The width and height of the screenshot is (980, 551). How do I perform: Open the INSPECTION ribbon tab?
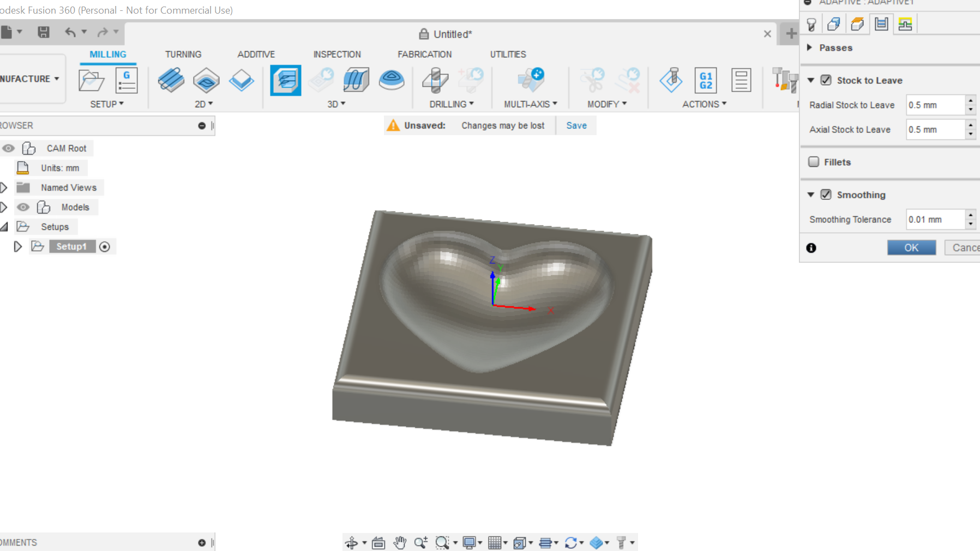click(336, 54)
